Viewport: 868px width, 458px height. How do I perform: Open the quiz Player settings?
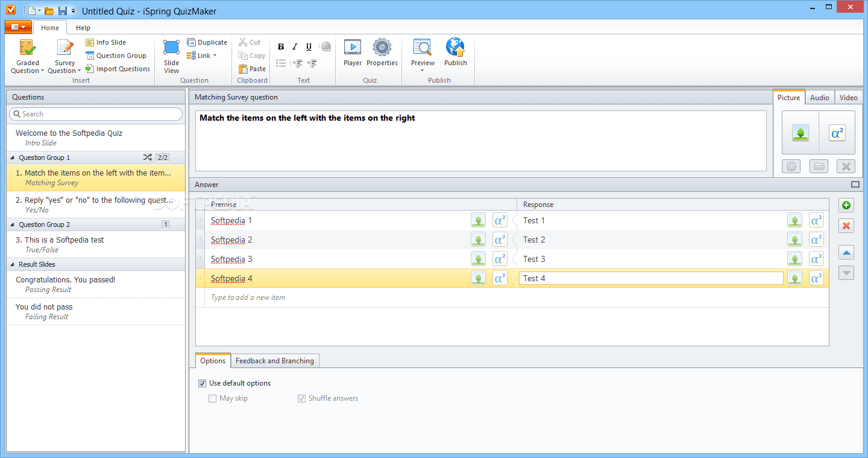coord(353,52)
